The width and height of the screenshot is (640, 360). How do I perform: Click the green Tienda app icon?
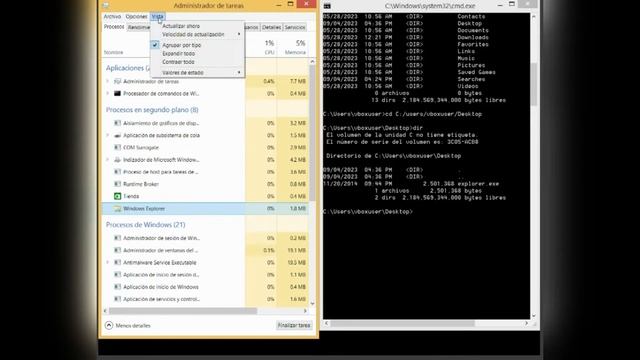pos(118,196)
